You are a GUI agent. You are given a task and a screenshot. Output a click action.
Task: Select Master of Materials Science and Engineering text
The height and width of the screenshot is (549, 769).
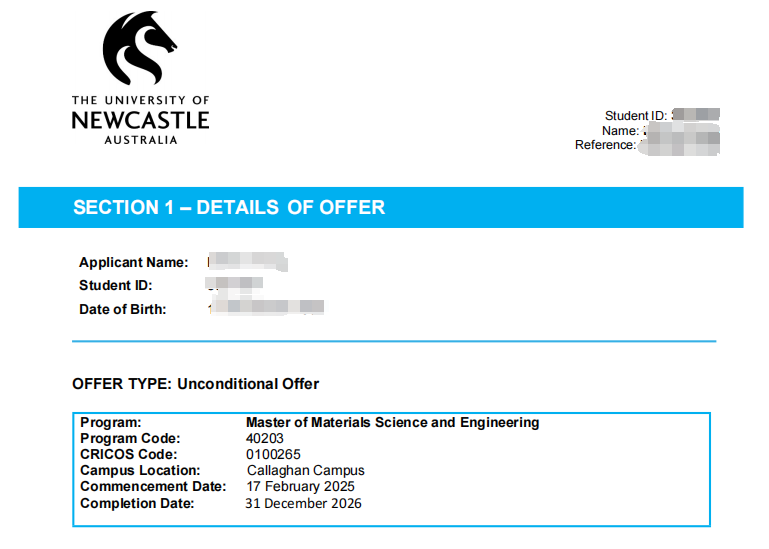[392, 423]
